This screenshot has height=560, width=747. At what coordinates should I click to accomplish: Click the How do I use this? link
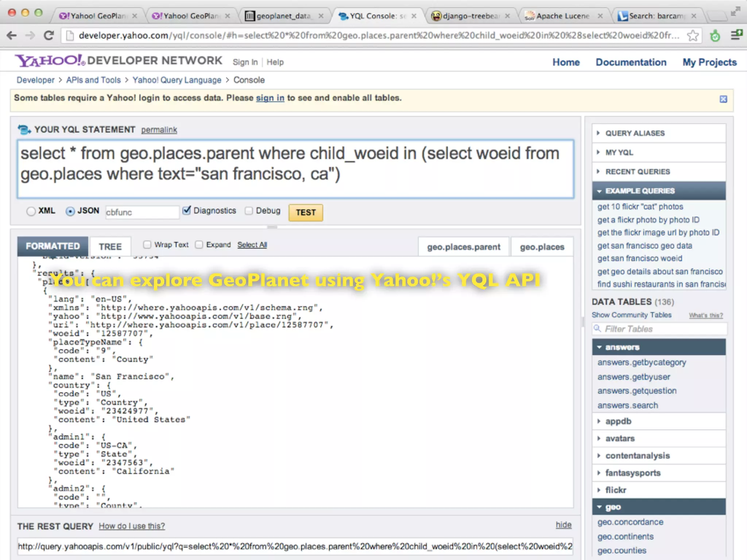pyautogui.click(x=132, y=526)
